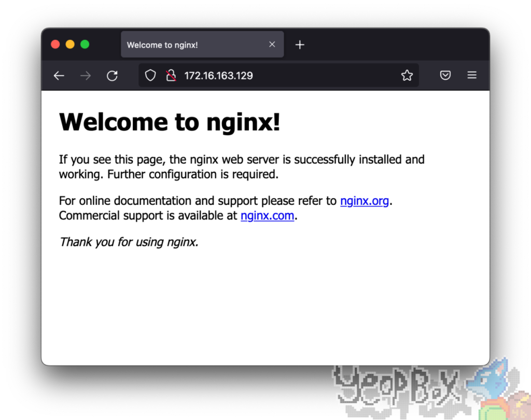Click the forward navigation arrow
The width and height of the screenshot is (531, 420).
[x=85, y=75]
